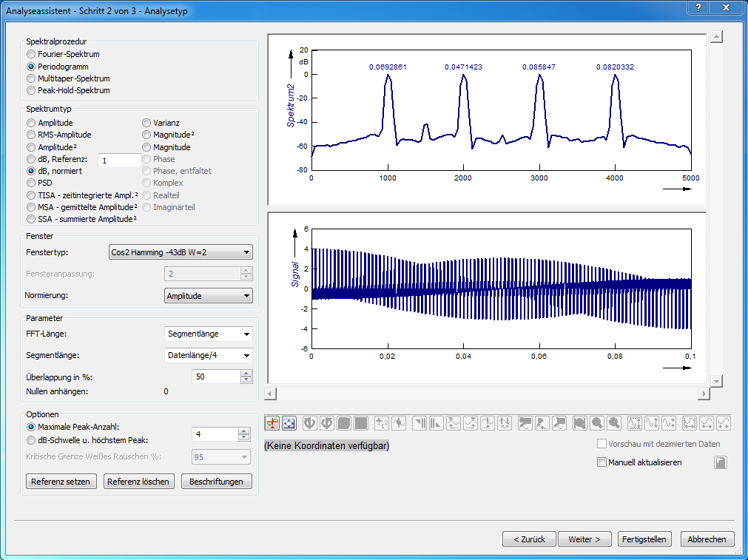748x560 pixels.
Task: Increase the Überlappung in % spinner value
Action: [246, 373]
